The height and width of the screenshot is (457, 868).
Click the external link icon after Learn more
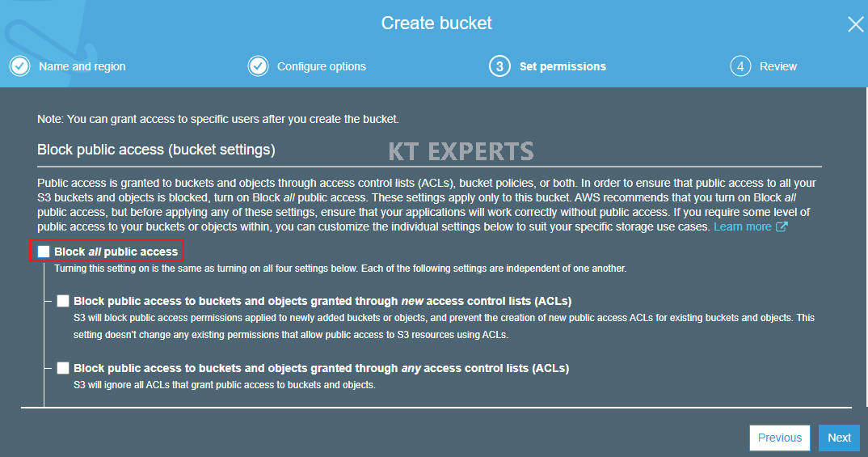coord(782,227)
